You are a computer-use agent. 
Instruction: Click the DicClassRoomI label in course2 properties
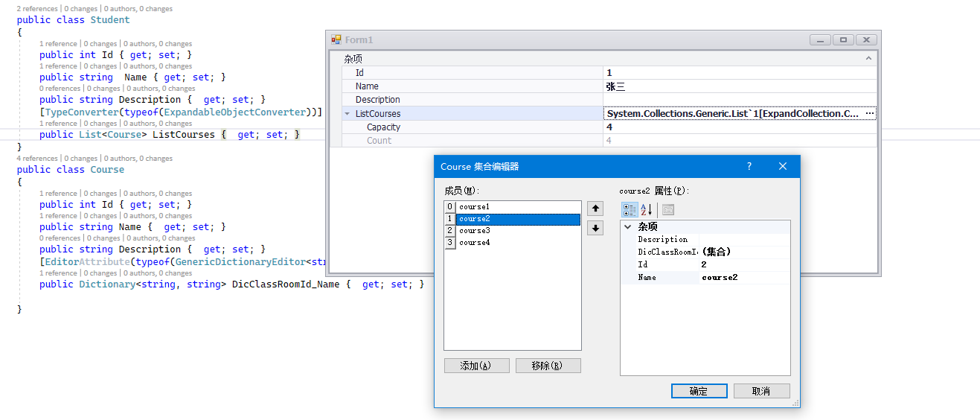(667, 252)
